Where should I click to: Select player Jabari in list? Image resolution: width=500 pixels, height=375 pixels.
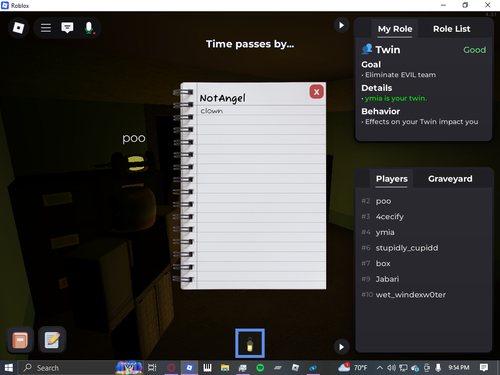(x=424, y=279)
